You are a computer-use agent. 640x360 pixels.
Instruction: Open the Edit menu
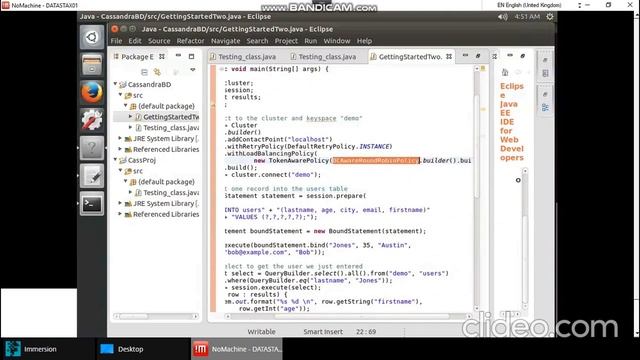135,41
